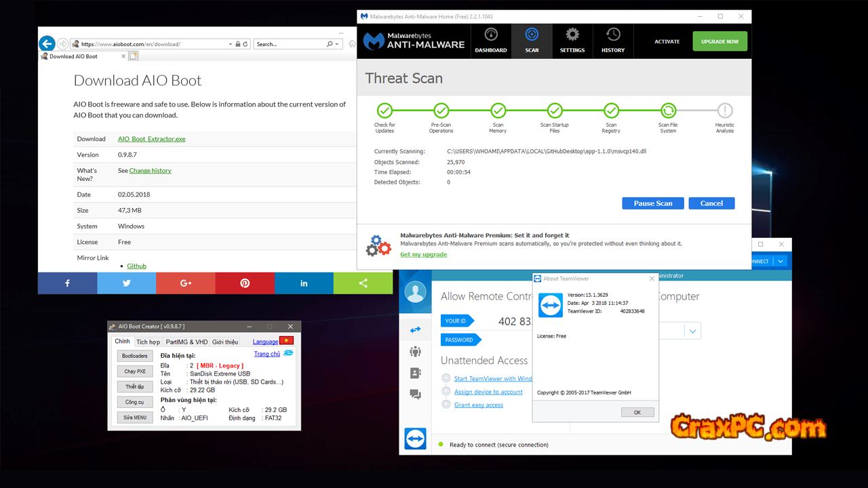Click TeamViewer logo at sidebar bottom

coord(415,439)
